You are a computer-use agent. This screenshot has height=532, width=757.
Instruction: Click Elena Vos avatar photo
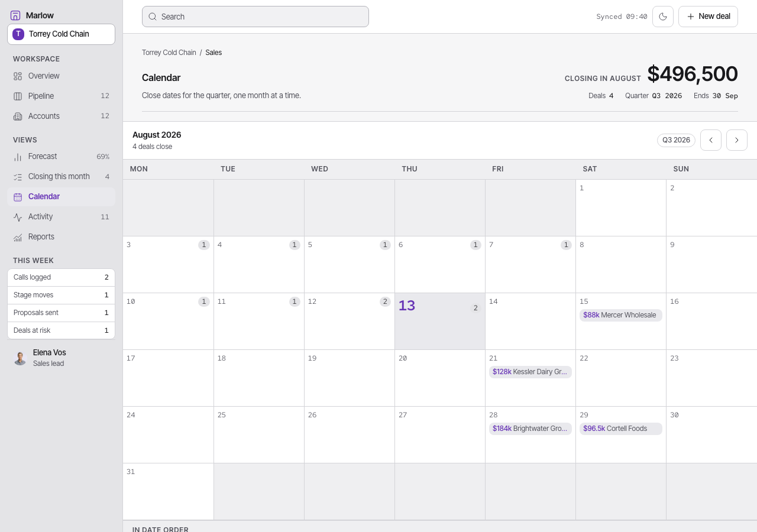20,358
